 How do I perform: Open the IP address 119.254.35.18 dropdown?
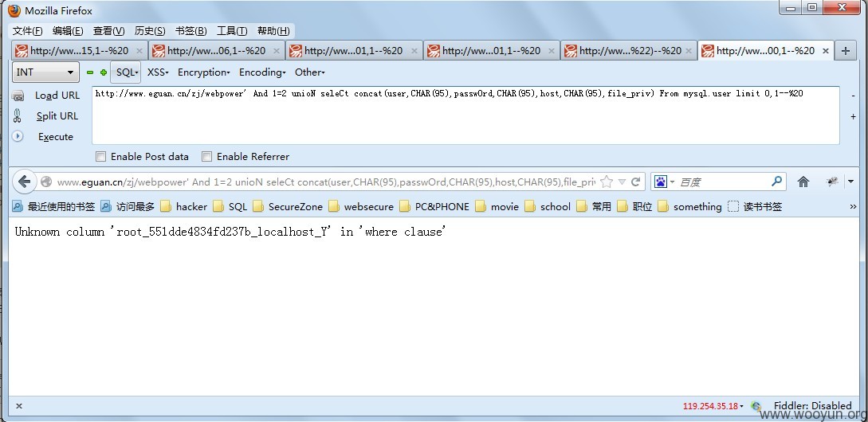point(713,407)
